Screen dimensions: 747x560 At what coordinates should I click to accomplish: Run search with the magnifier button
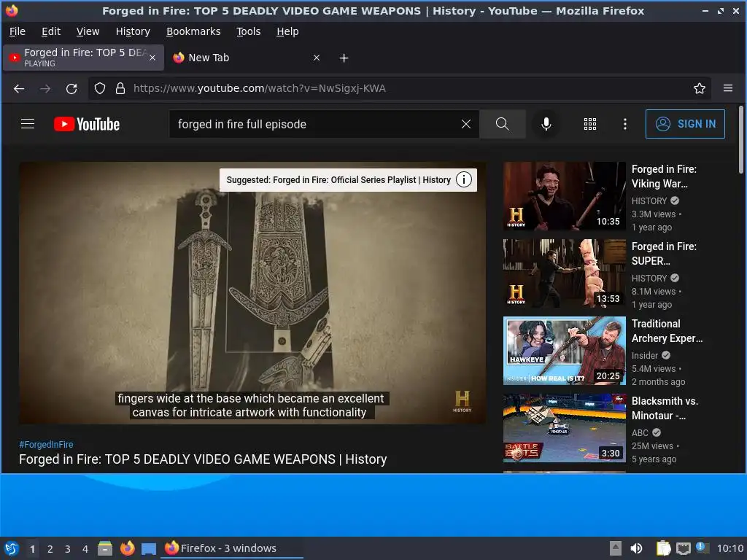[x=502, y=124]
